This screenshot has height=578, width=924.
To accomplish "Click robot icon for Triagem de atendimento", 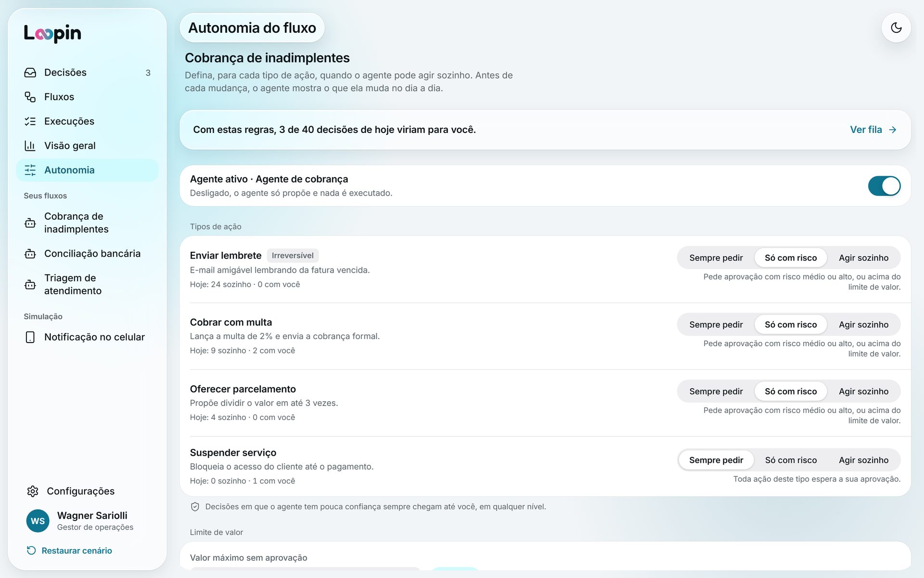I will (x=30, y=285).
